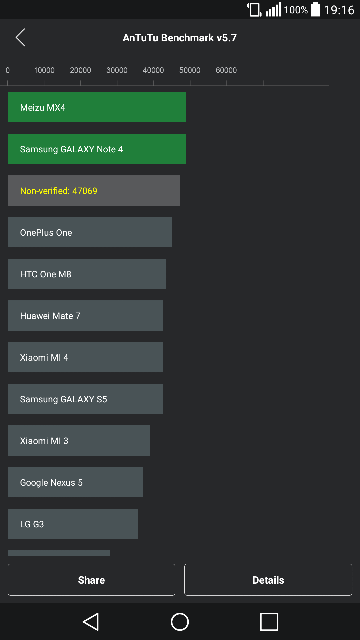Open recent apps square button
Screen dimensions: 360x640
269,622
